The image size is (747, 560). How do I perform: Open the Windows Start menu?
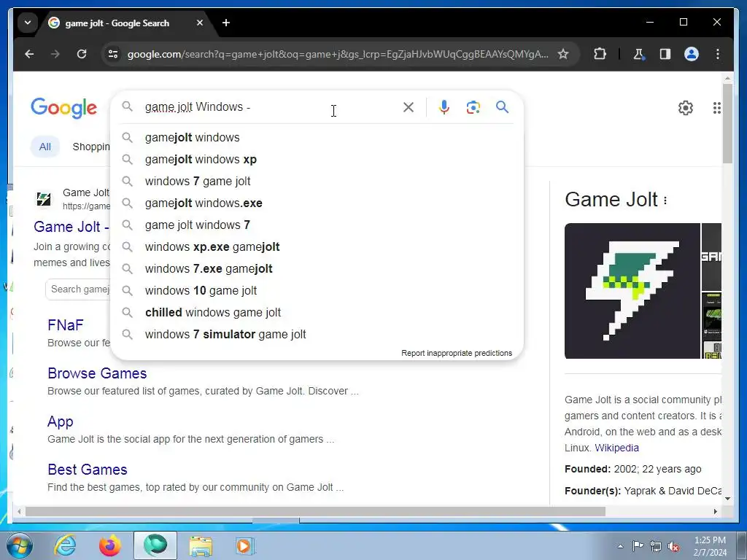pos(20,545)
